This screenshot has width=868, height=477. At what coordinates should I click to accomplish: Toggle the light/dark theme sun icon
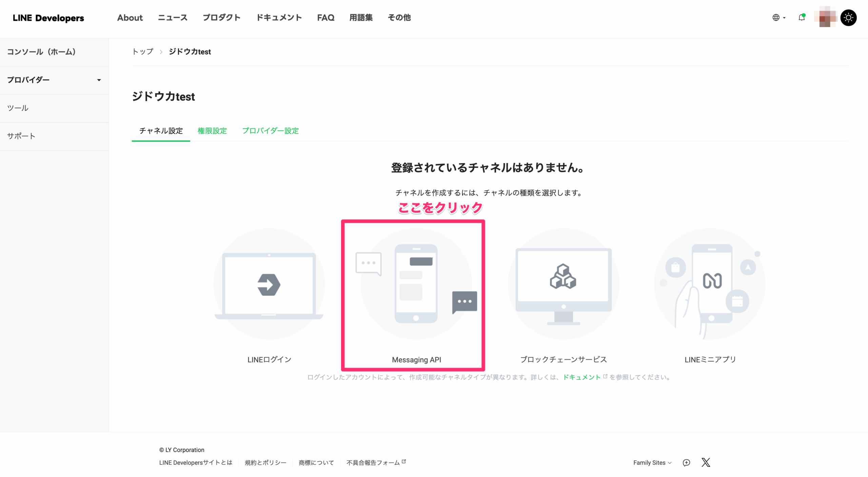pyautogui.click(x=848, y=18)
